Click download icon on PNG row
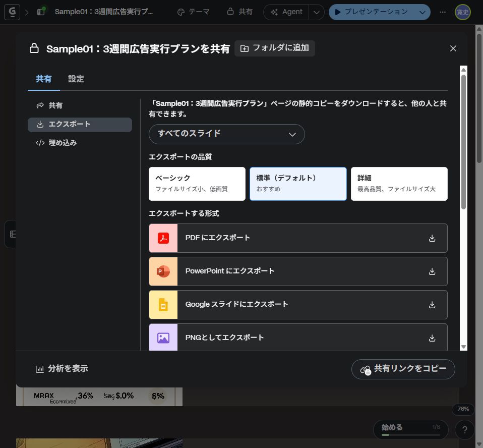This screenshot has height=448, width=483. (x=432, y=338)
